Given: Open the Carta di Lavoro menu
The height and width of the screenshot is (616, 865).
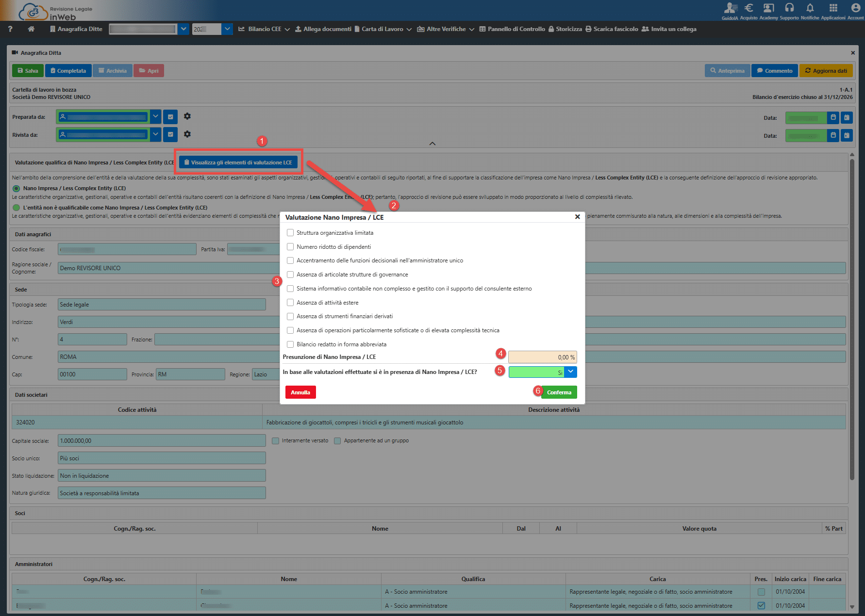Looking at the screenshot, I should (x=383, y=29).
